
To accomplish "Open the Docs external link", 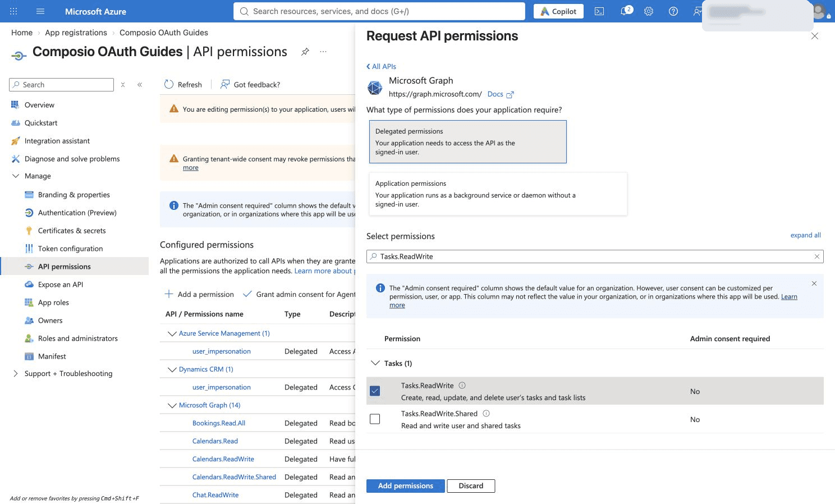I will (501, 94).
